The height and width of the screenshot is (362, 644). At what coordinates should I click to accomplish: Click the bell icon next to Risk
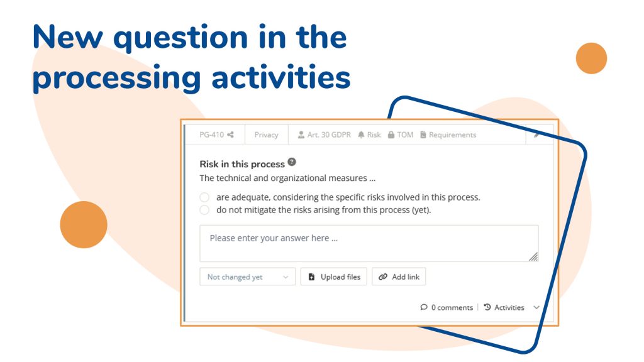(x=361, y=134)
